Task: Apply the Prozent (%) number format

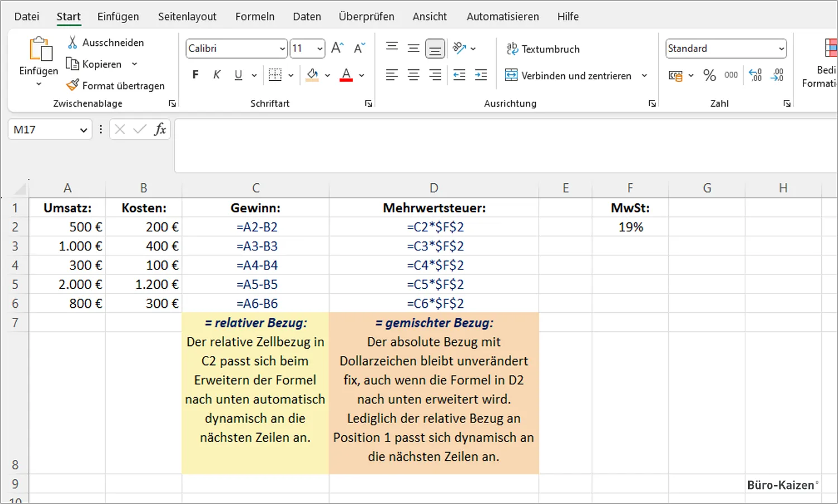Action: pos(710,75)
